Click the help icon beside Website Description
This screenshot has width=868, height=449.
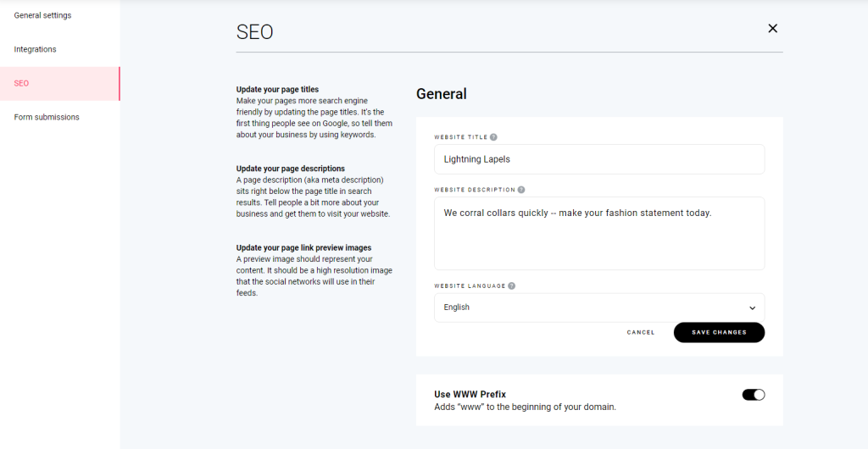pos(521,190)
